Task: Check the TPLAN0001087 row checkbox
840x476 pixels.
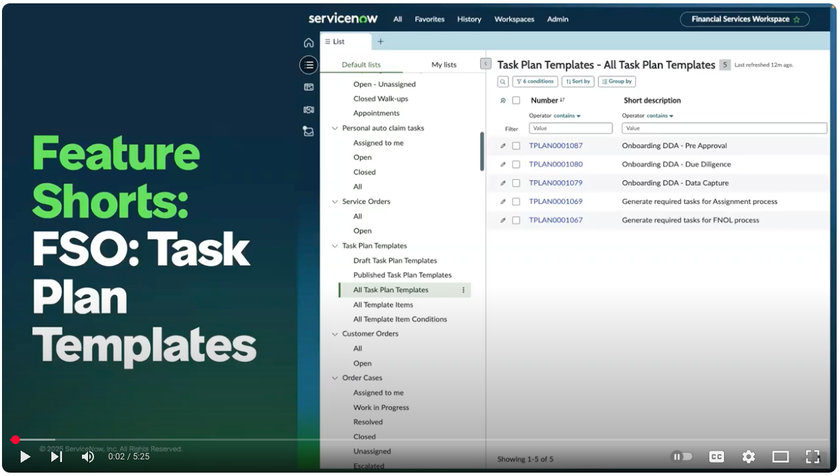Action: pos(516,146)
